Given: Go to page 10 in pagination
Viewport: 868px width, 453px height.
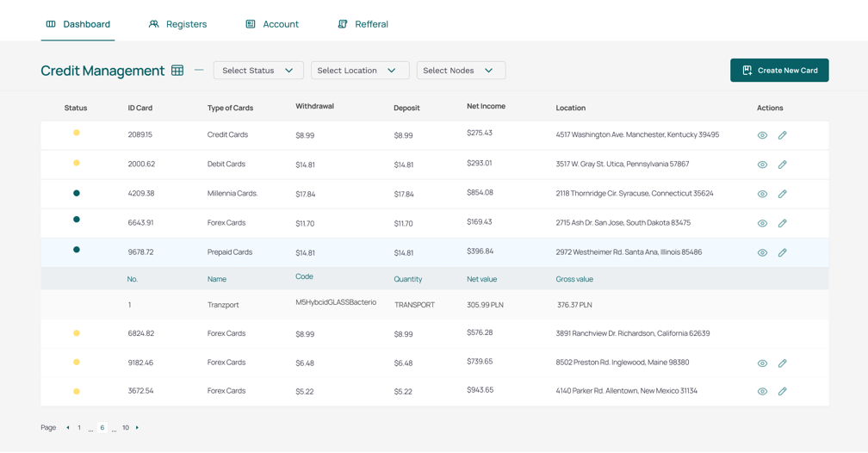Looking at the screenshot, I should click(126, 427).
